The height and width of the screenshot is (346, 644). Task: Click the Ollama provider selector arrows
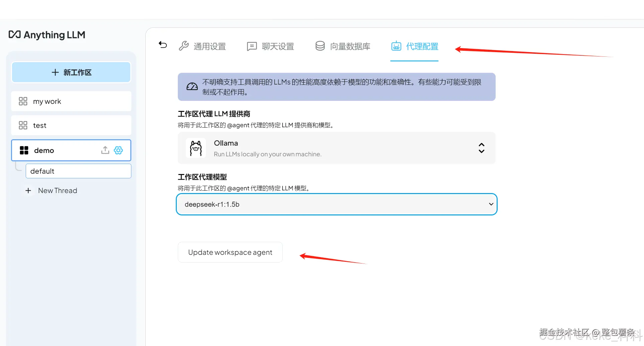coord(482,148)
